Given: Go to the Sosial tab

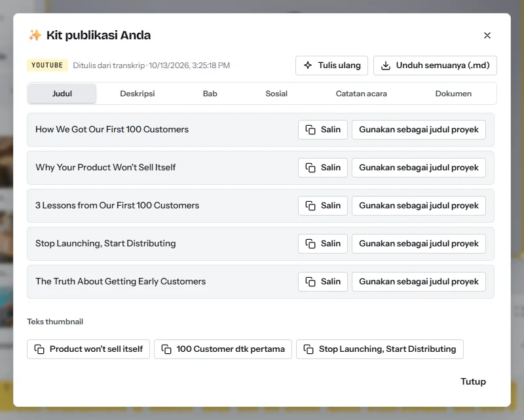Looking at the screenshot, I should click(x=276, y=94).
